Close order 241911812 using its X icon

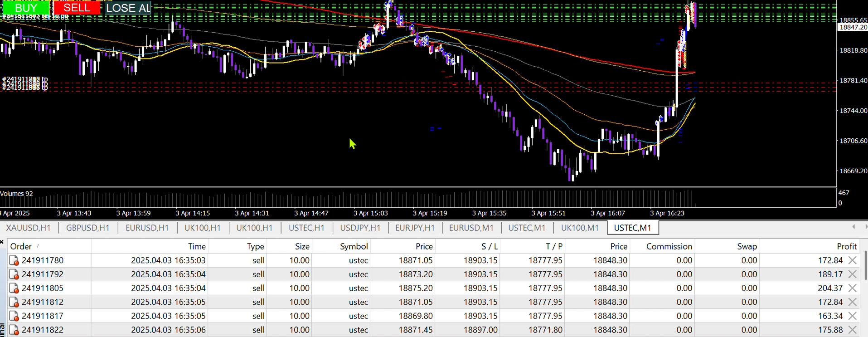tap(853, 302)
